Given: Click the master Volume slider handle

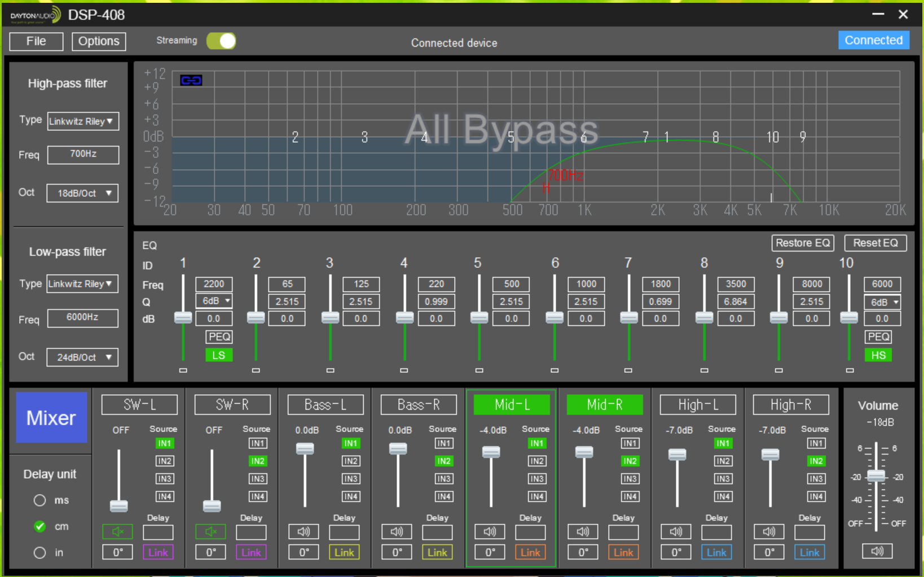Looking at the screenshot, I should point(876,475).
